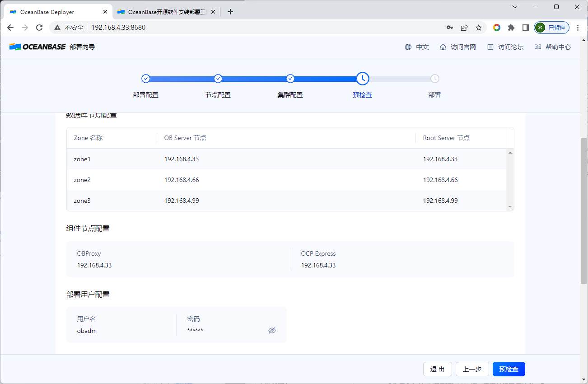Click the 预检查 clock step icon
588x384 pixels.
point(363,79)
